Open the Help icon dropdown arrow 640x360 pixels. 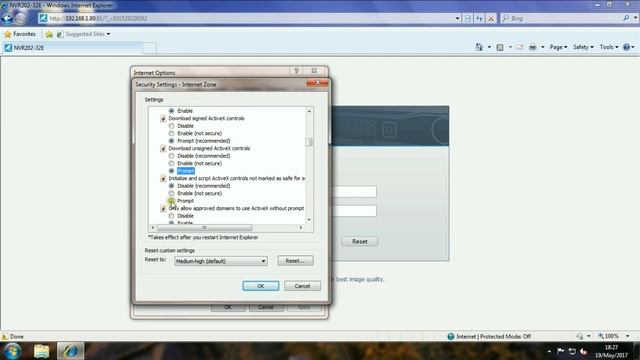click(633, 47)
